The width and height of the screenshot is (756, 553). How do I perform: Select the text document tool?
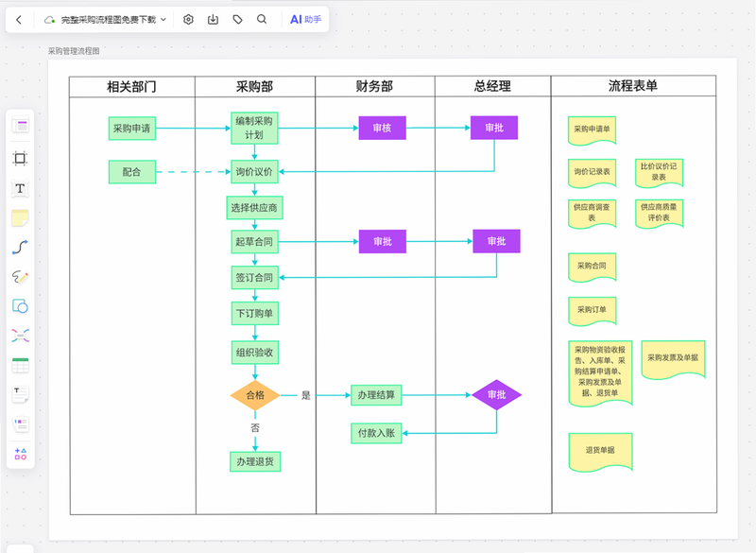coord(20,394)
